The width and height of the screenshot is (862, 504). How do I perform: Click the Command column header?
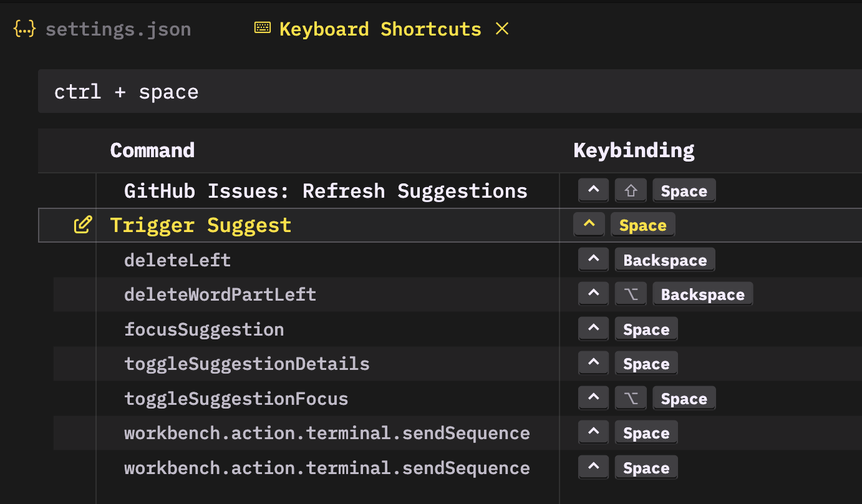(152, 150)
